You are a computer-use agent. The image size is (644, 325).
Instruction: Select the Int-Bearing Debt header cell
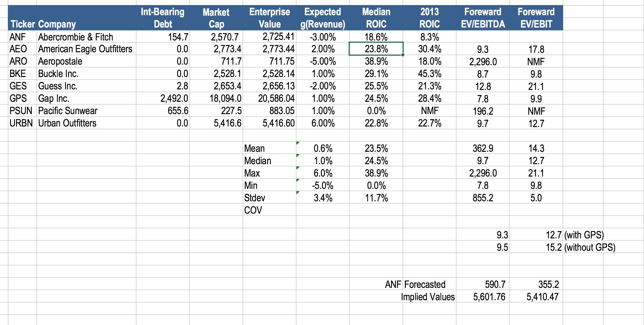(163, 18)
